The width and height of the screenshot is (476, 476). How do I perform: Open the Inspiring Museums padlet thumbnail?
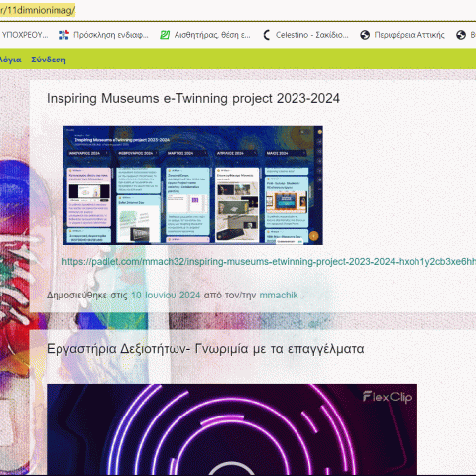tap(193, 185)
